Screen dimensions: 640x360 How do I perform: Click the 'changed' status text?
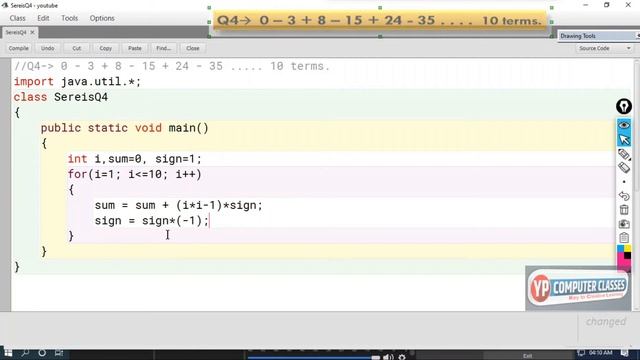(606, 322)
